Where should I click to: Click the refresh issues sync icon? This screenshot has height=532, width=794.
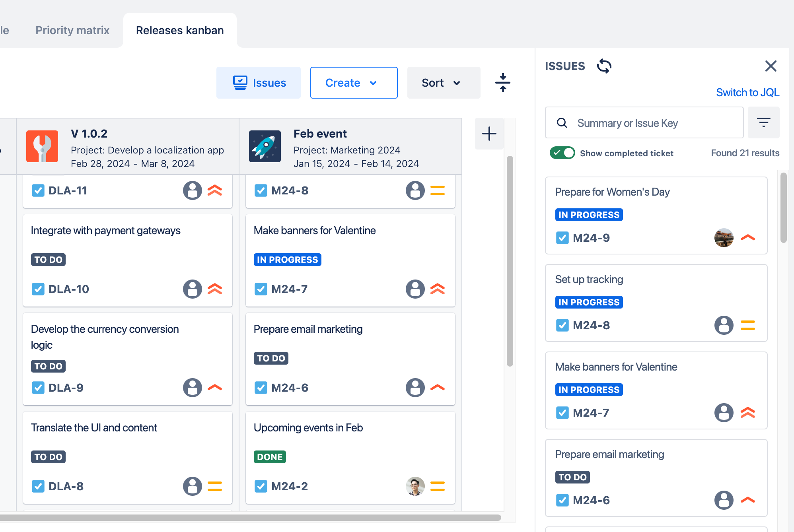(x=604, y=66)
